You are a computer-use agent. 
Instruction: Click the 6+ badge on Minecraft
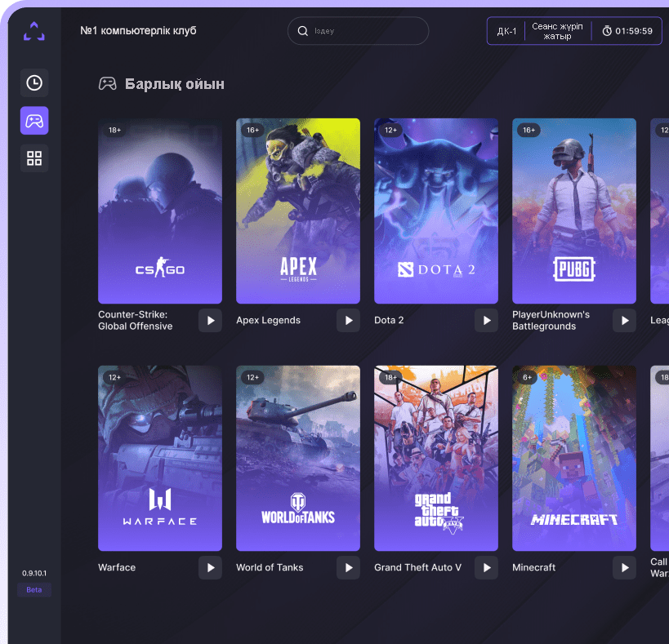[x=528, y=377]
